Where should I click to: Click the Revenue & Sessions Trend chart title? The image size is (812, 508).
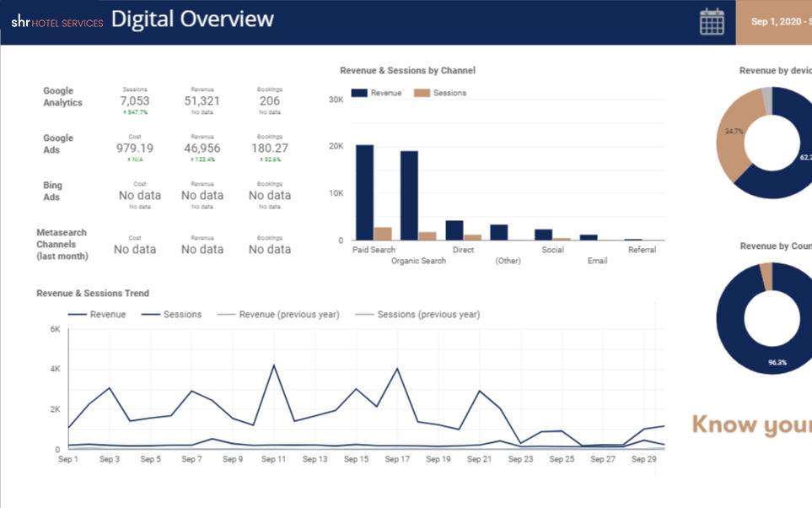click(93, 294)
